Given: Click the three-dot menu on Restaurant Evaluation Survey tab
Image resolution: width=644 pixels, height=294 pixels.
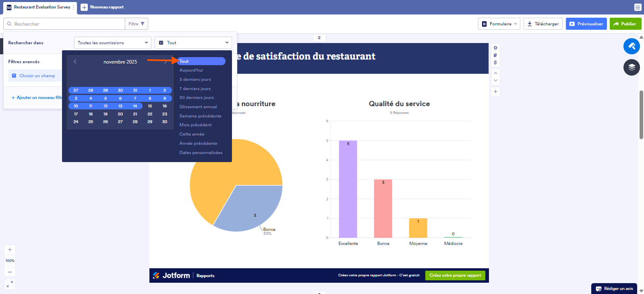Looking at the screenshot, I should pos(74,7).
